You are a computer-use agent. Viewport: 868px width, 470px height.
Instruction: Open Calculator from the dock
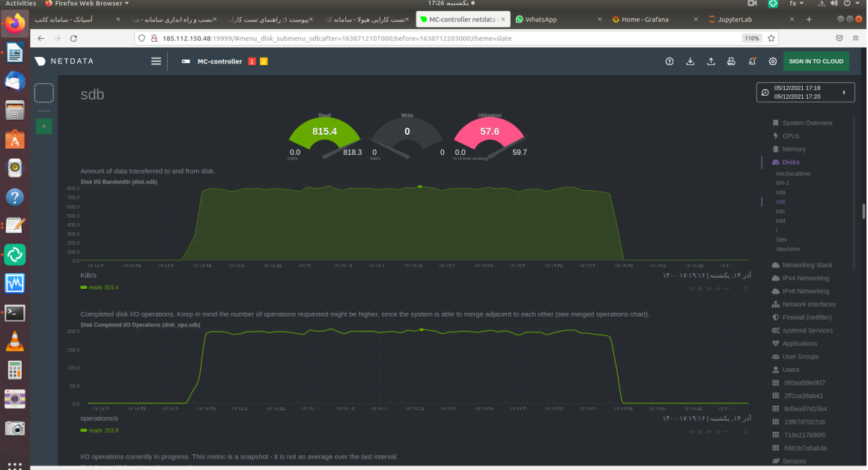click(x=15, y=370)
